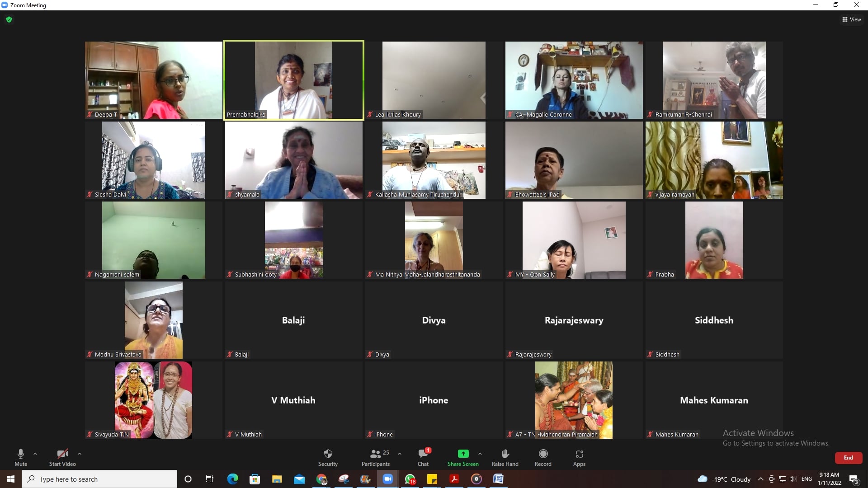Expand audio options arrow beside Mute

tap(35, 454)
